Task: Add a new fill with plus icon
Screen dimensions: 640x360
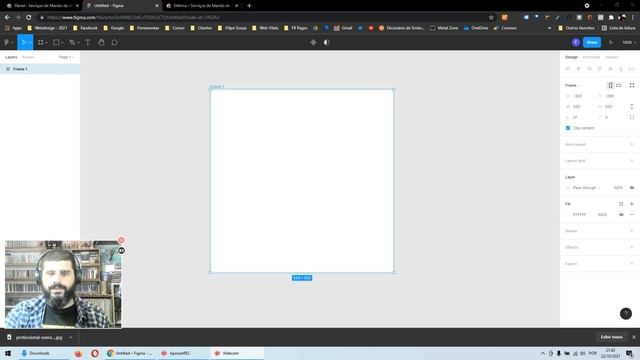Action: (632, 204)
